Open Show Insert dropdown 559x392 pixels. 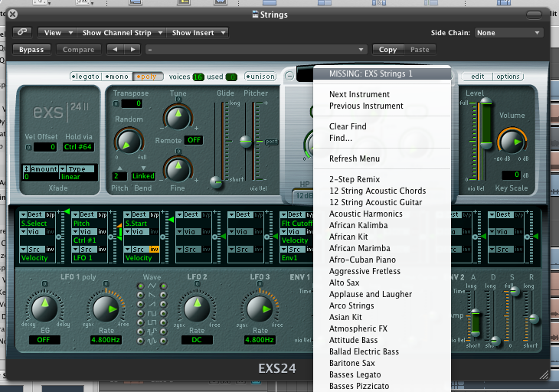pos(198,32)
